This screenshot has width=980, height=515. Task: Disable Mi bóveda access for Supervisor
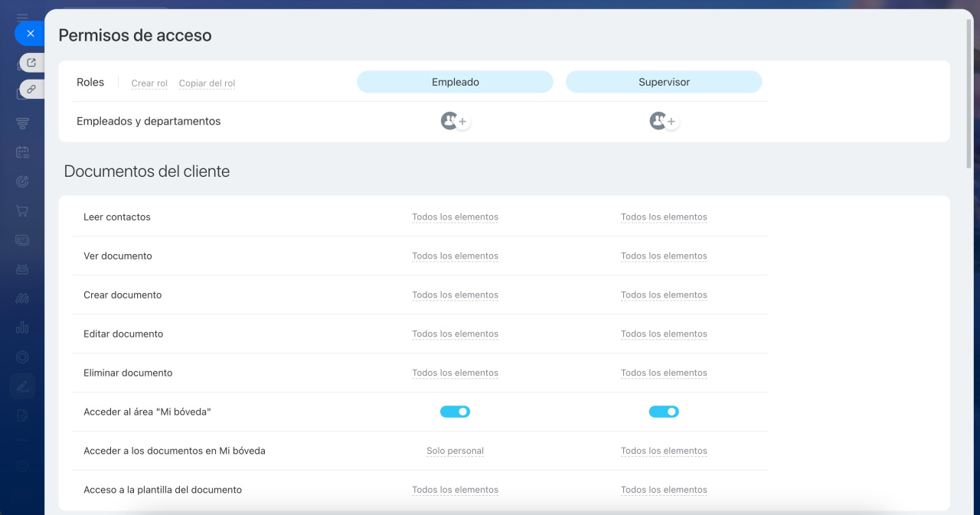664,412
